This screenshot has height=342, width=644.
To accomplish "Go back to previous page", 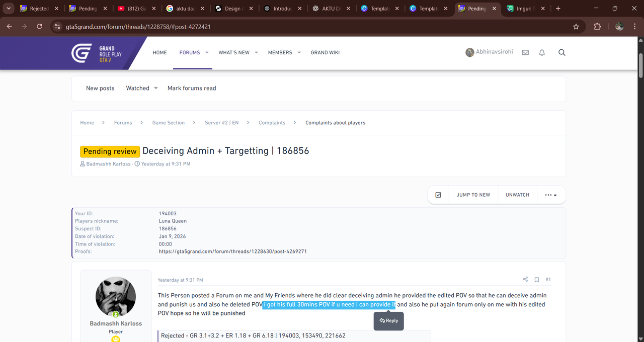I will [9, 27].
